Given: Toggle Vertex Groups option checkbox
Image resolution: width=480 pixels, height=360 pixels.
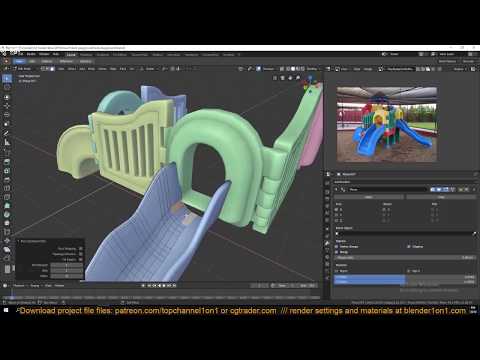Looking at the screenshot, I should tap(336, 247).
